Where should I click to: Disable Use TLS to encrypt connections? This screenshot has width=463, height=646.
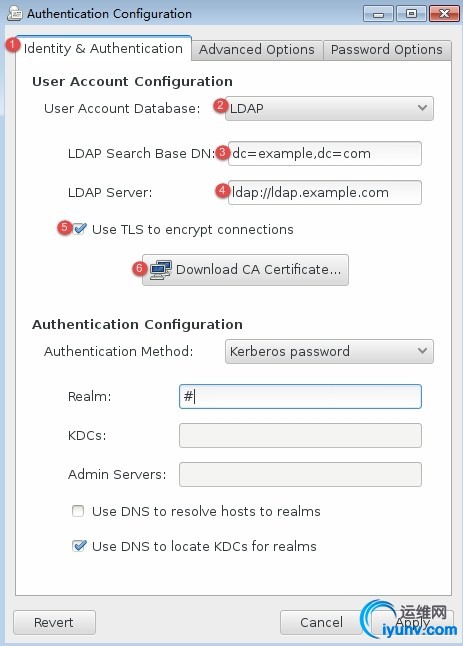[x=79, y=229]
